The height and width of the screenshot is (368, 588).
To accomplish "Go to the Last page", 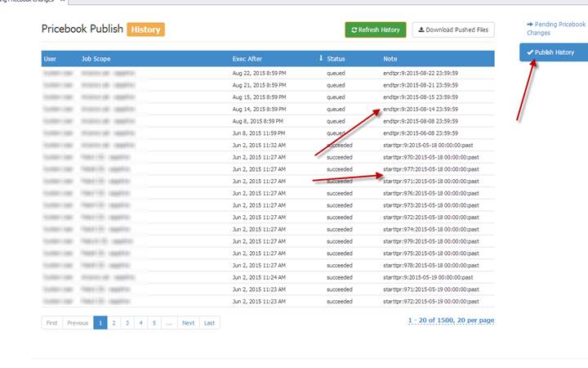I will click(x=209, y=323).
